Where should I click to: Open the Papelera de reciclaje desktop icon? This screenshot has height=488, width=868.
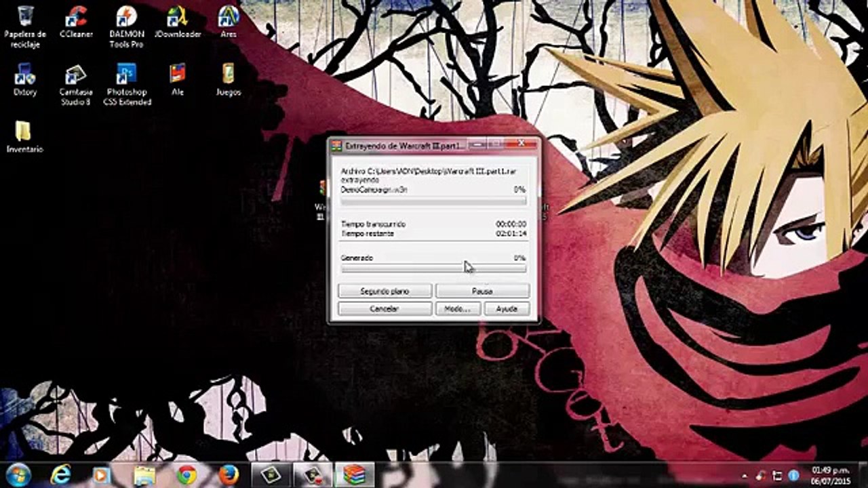pyautogui.click(x=25, y=27)
